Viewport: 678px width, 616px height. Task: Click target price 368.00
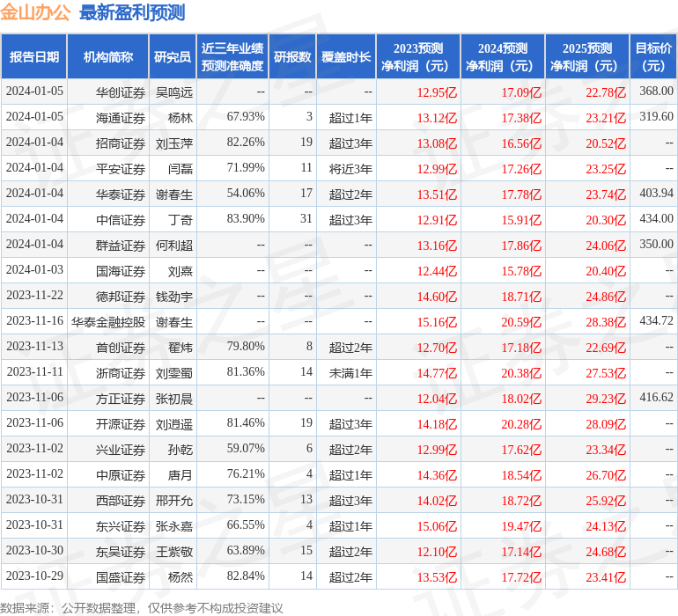(x=656, y=92)
